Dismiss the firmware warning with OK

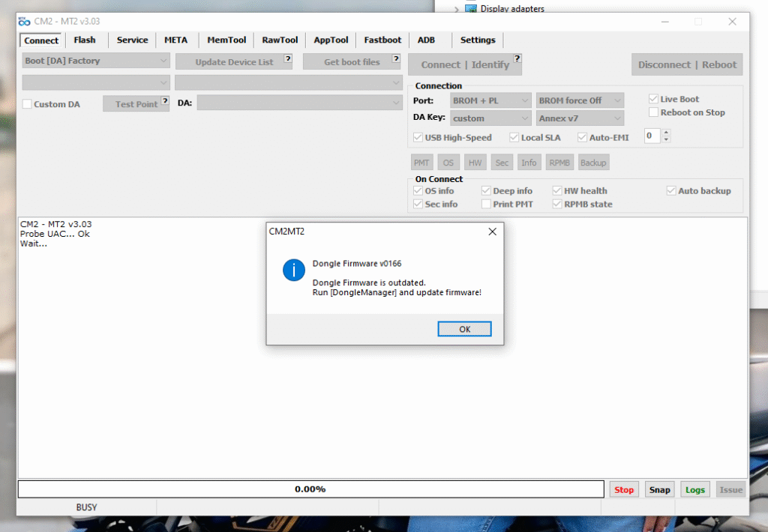(464, 328)
